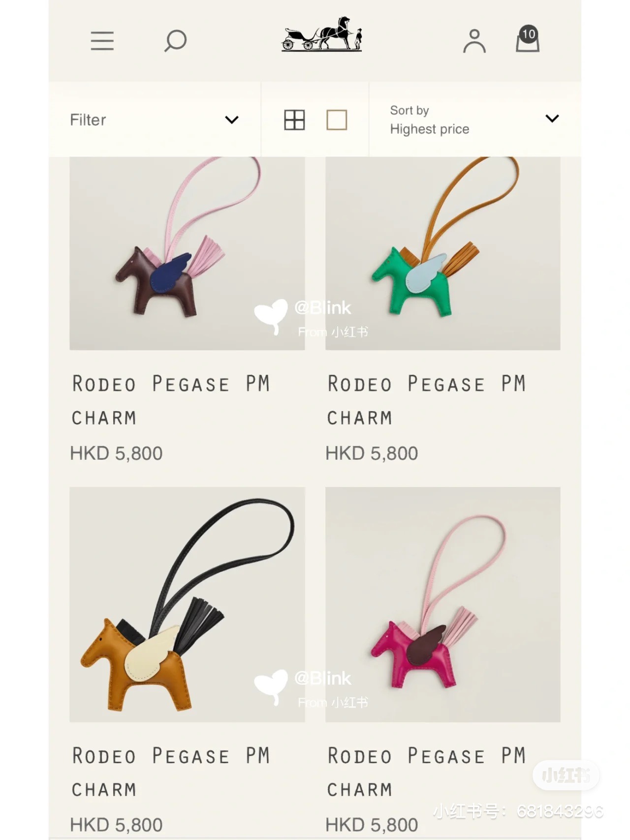Open the account profile icon
The width and height of the screenshot is (630, 840).
[474, 41]
